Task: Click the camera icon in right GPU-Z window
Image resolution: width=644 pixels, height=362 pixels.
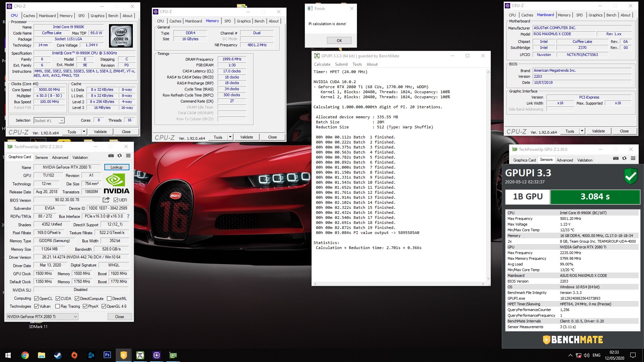Action: click(615, 158)
